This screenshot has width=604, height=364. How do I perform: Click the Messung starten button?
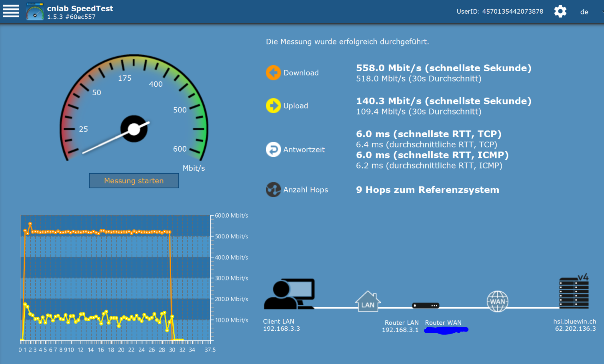pyautogui.click(x=134, y=181)
